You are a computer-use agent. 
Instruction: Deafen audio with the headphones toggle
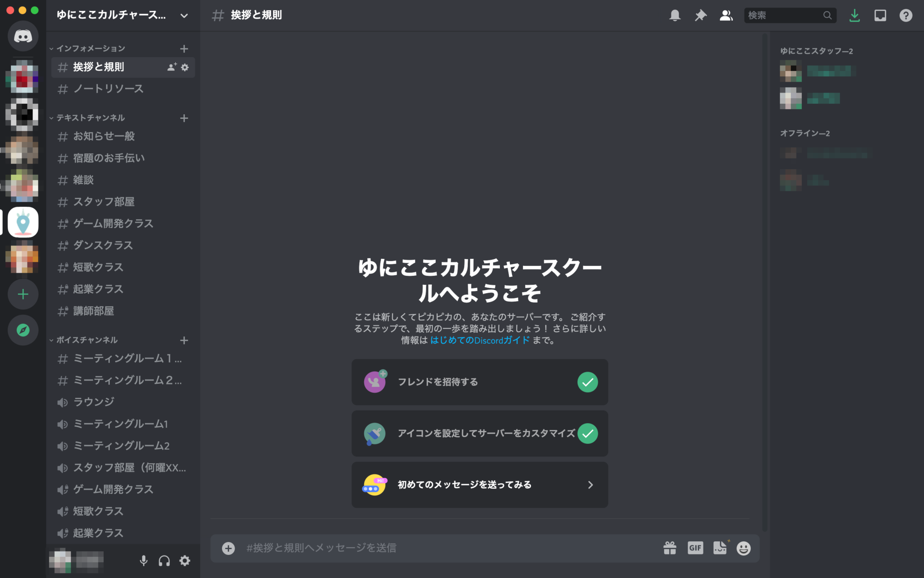pyautogui.click(x=164, y=561)
